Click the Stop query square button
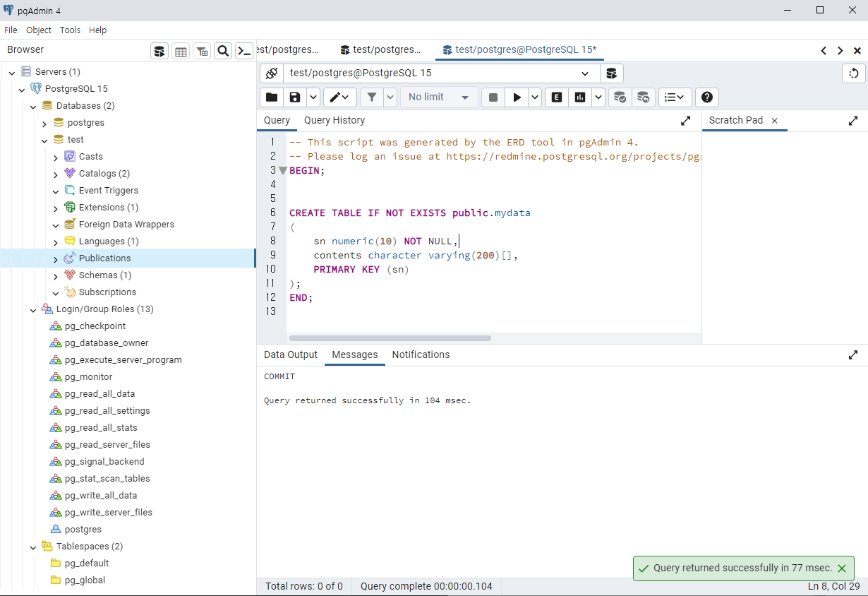Screen dimensions: 868x596 tap(493, 97)
